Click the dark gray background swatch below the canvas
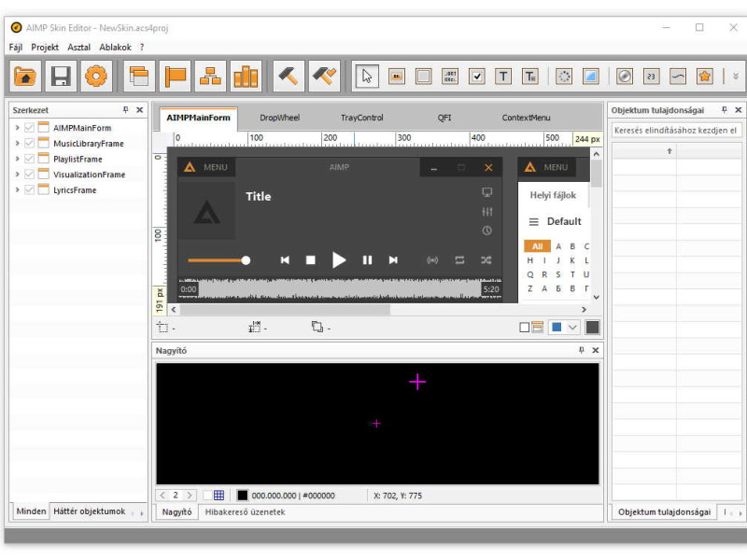The width and height of the screenshot is (747, 560). coord(592,328)
